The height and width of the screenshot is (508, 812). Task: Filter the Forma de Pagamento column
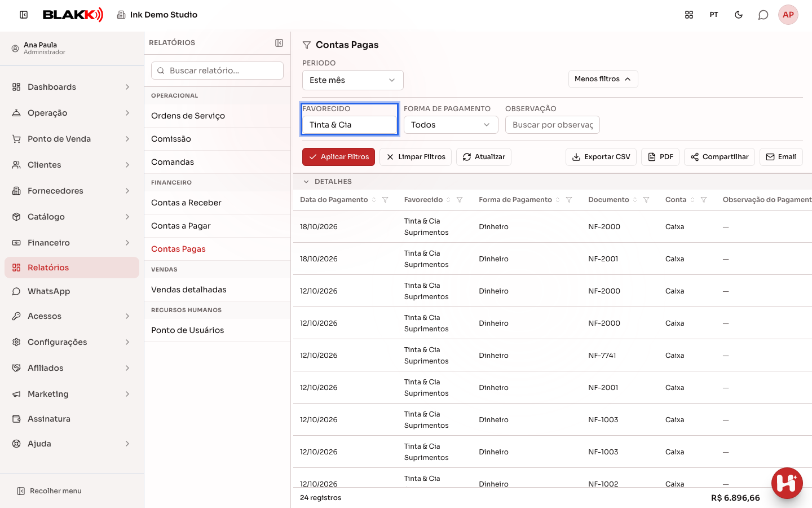[569, 200]
